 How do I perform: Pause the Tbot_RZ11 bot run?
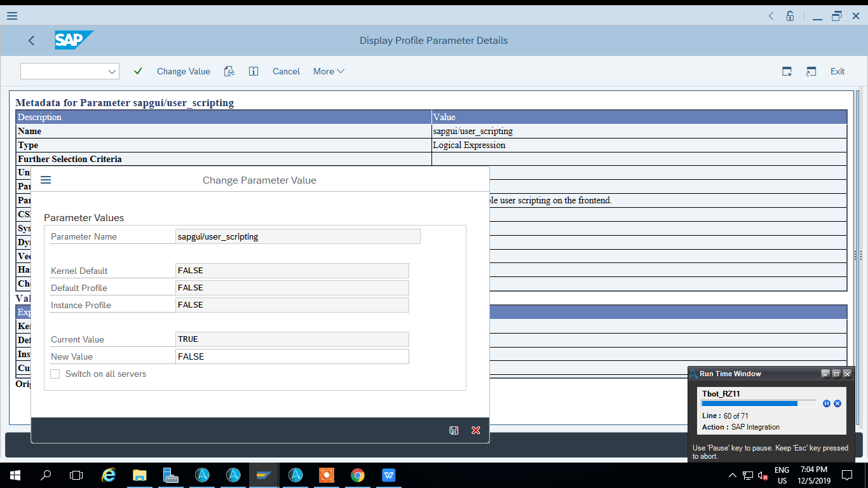[826, 403]
